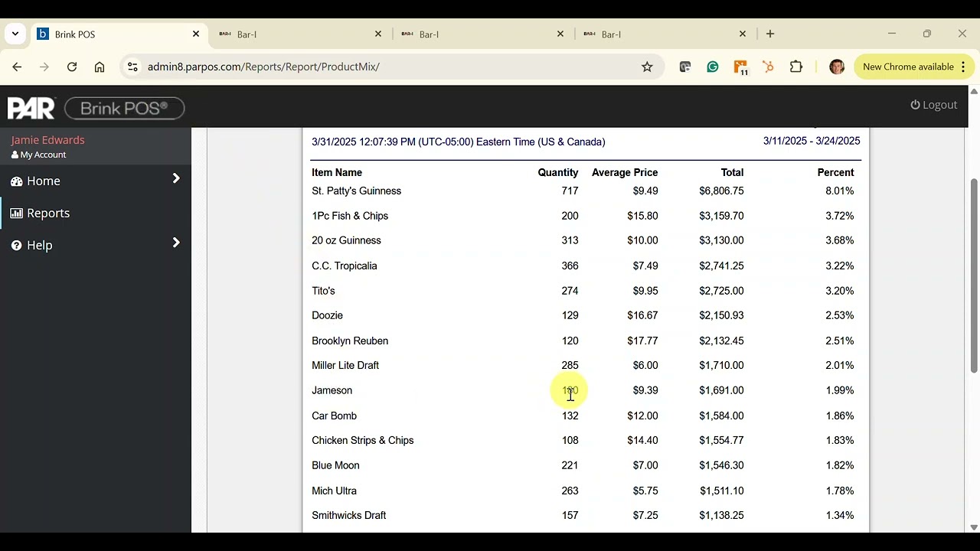Select the Mich Ultra item name
This screenshot has width=980, height=551.
point(334,491)
